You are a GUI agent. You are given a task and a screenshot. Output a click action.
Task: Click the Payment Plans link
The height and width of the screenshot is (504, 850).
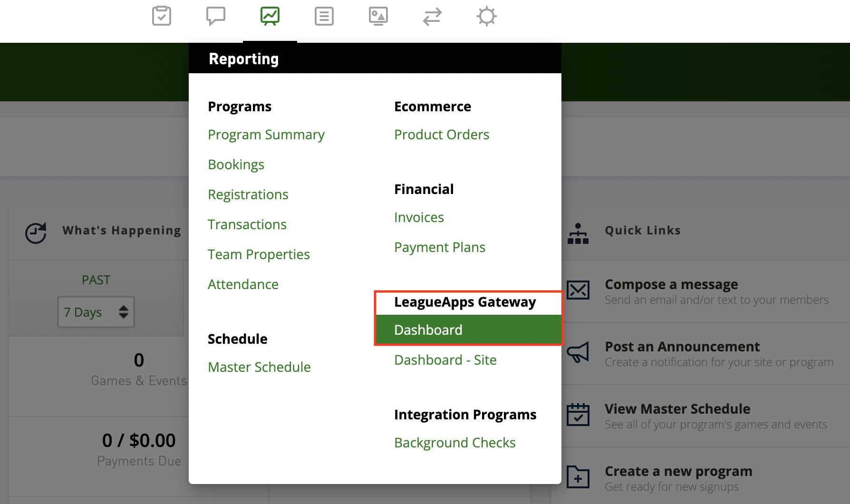(x=439, y=247)
